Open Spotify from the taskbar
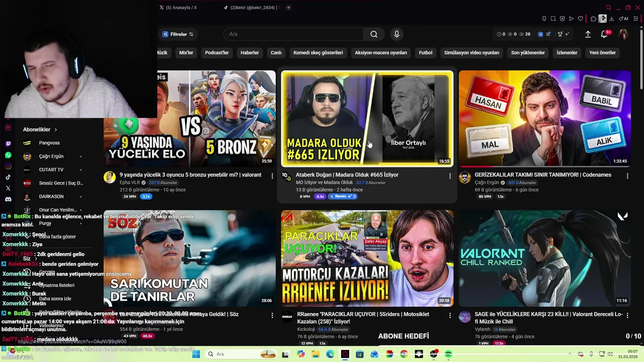Image resolution: width=644 pixels, height=362 pixels. [x=448, y=354]
